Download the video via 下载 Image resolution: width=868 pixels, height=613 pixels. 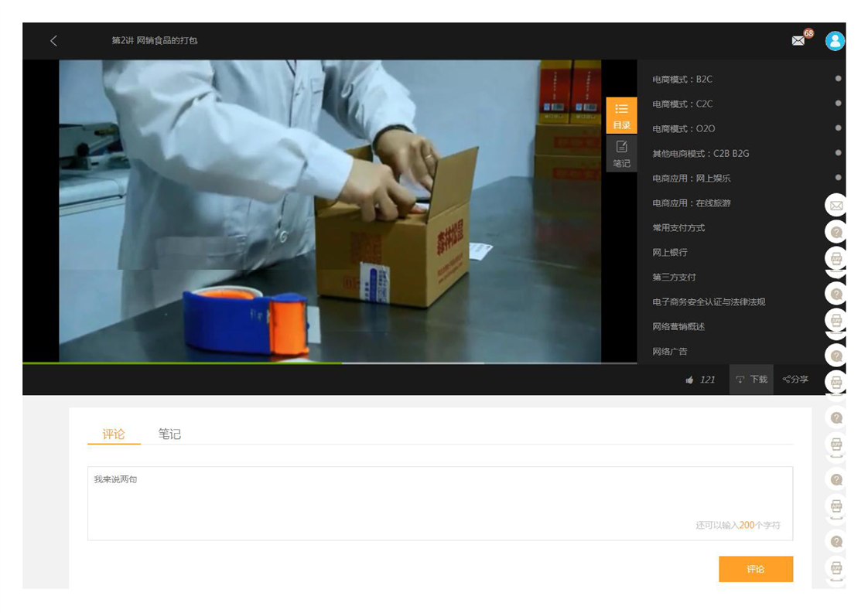[751, 380]
